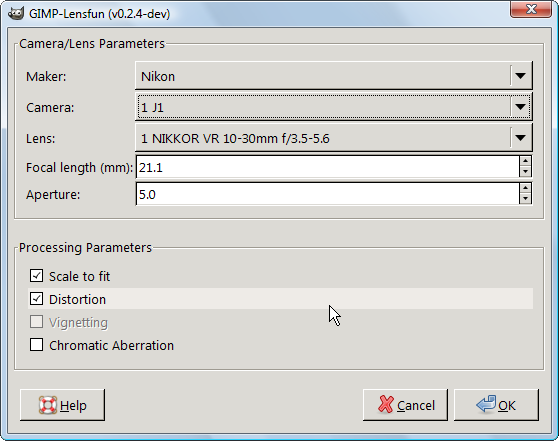Enable the Chromatic Aberration checkbox
Image resolution: width=559 pixels, height=441 pixels.
coord(36,345)
